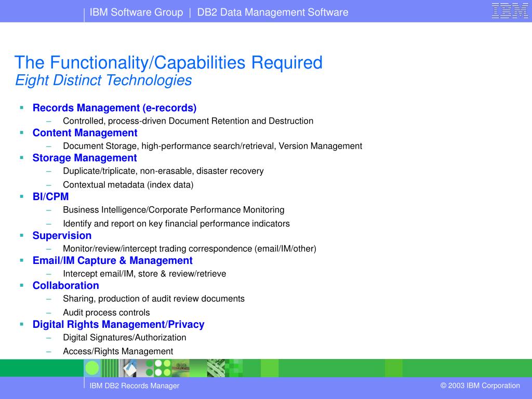Select 'Sharing, production of audit review documents'
Image resolution: width=532 pixels, height=399 pixels.
click(154, 299)
